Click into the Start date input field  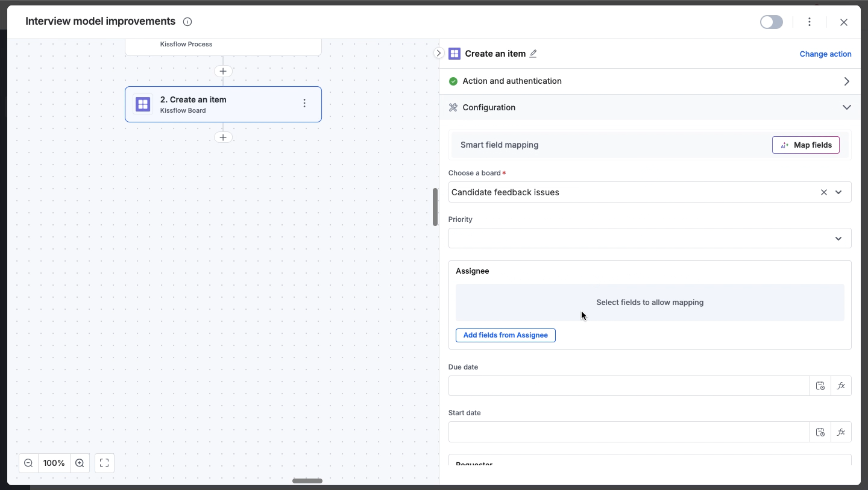(629, 432)
